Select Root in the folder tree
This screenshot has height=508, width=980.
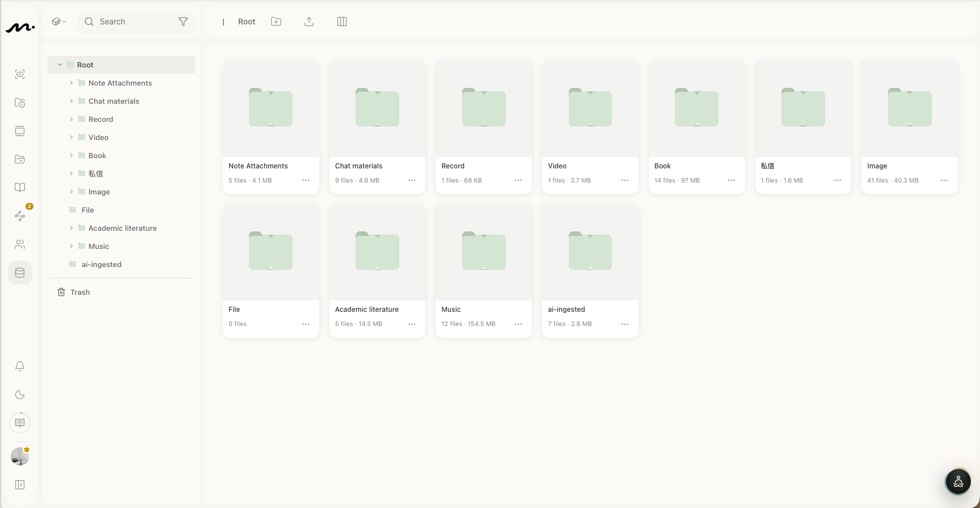[x=121, y=65]
